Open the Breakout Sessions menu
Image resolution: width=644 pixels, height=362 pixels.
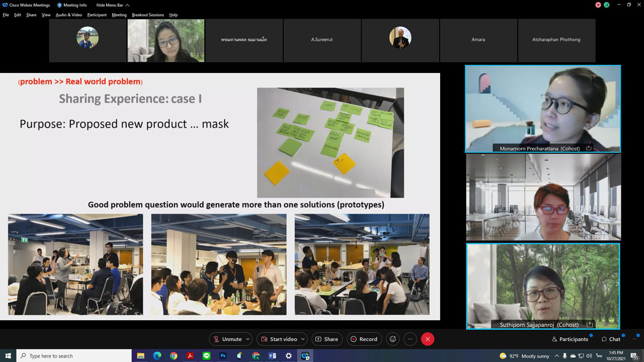(148, 15)
